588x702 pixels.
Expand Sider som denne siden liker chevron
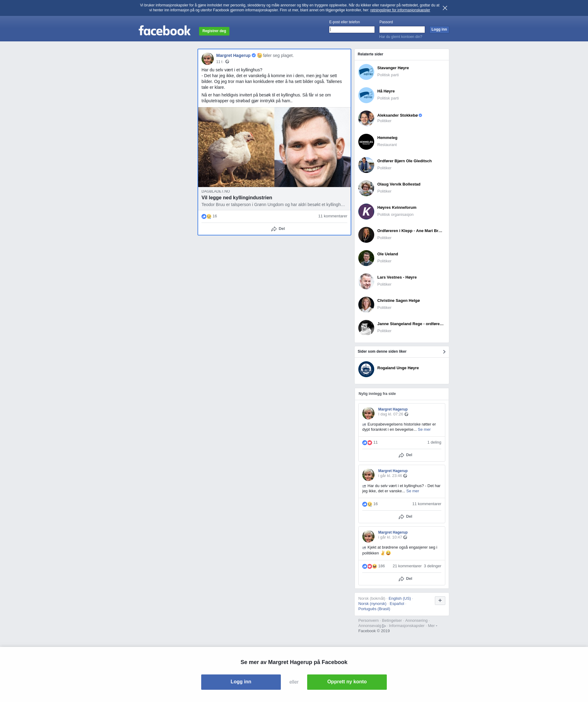pos(444,352)
